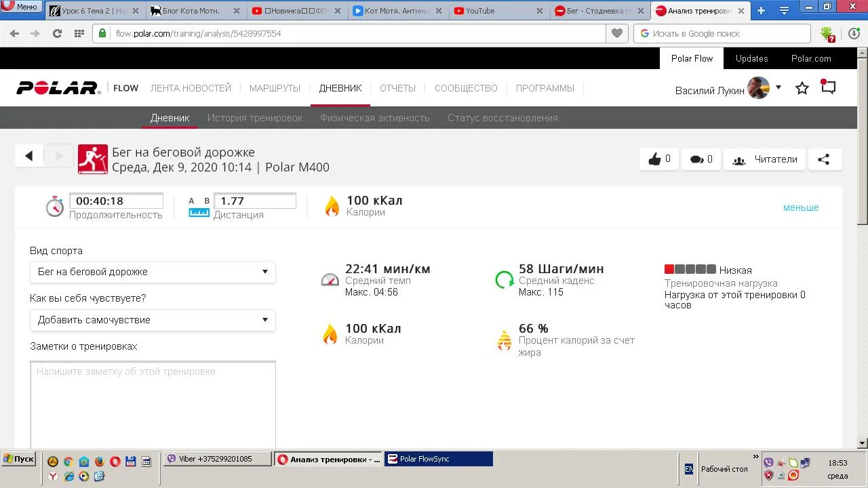Reload page with browser refresh icon
This screenshot has height=488, width=868.
click(x=57, y=33)
